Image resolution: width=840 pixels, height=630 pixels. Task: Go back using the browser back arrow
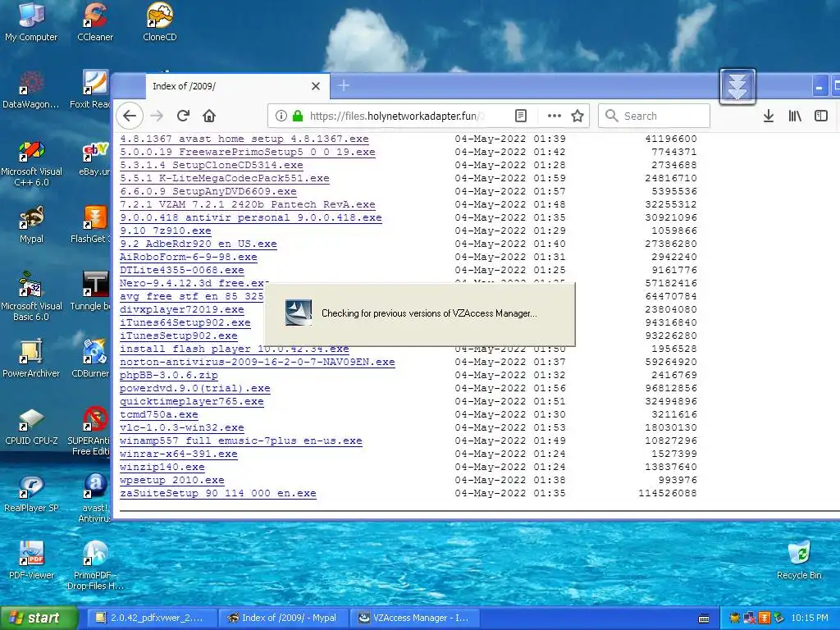(130, 116)
